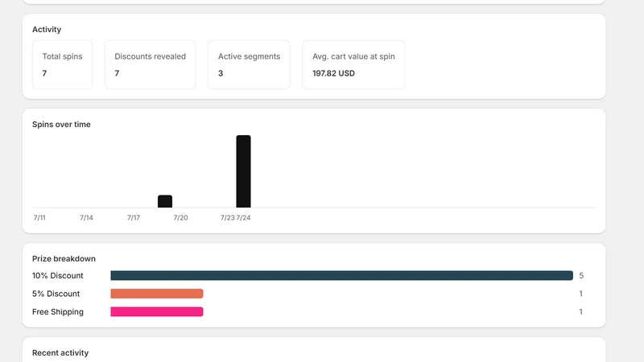The width and height of the screenshot is (644, 362).
Task: Click the Recent activity heading
Action: click(x=60, y=353)
